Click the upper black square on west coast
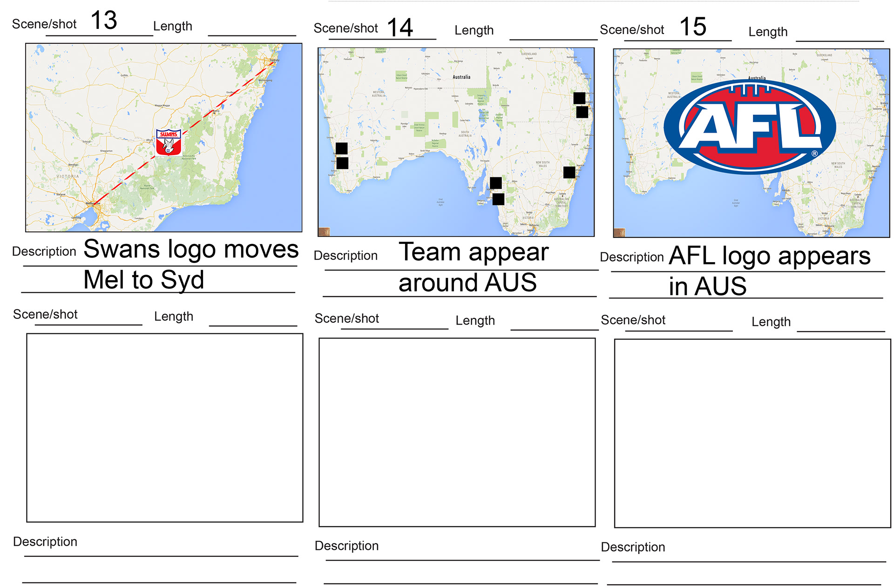894x588 pixels. (341, 149)
